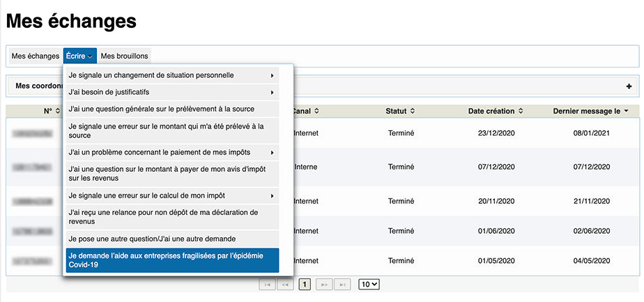Sort by Dernier message le column
644x302 pixels.
click(590, 111)
